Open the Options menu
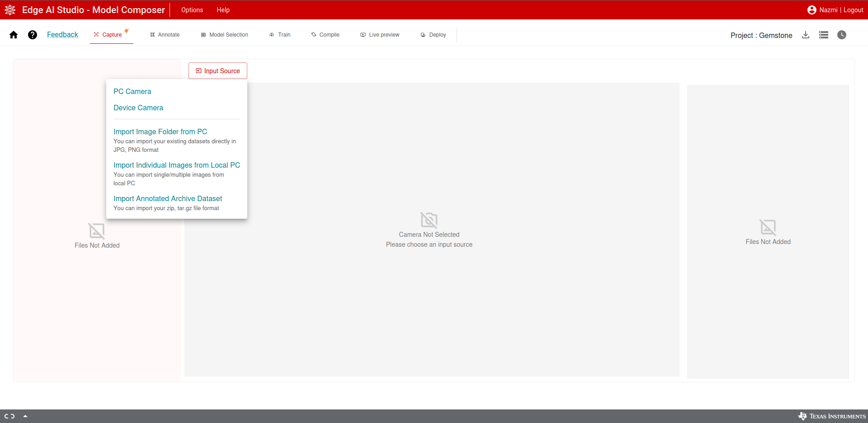This screenshot has height=423, width=868. 192,10
